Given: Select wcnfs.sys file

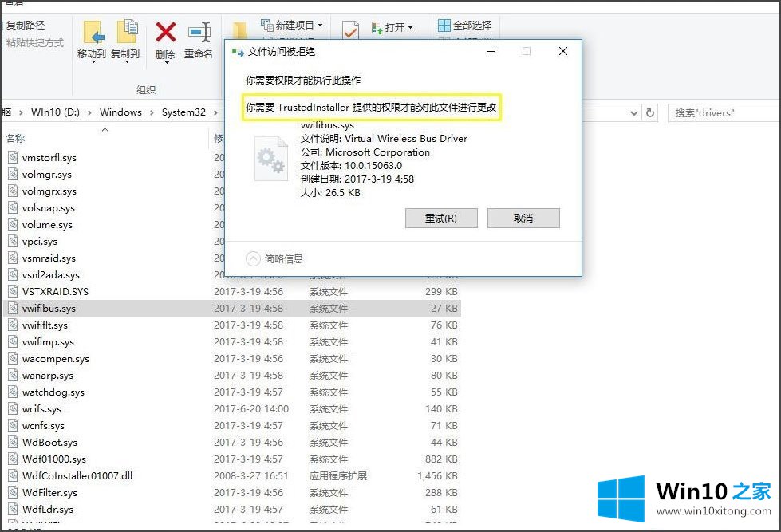Looking at the screenshot, I should [43, 425].
